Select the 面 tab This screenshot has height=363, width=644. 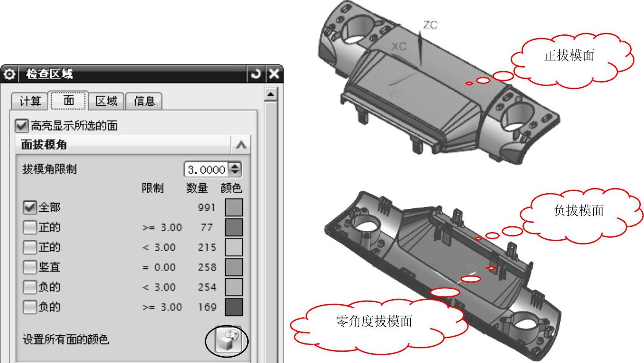click(x=69, y=101)
